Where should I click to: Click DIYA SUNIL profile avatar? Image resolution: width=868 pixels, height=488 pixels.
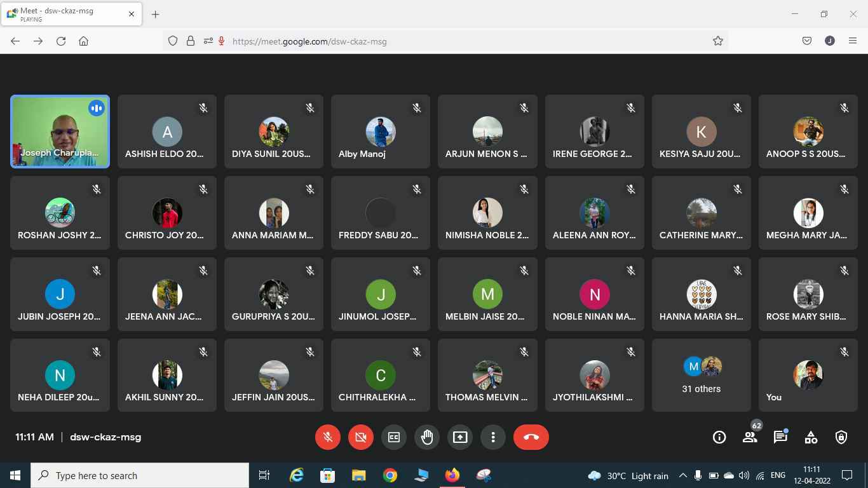click(274, 132)
